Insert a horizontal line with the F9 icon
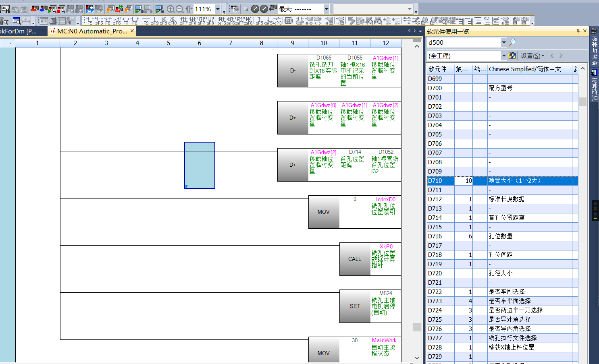 [x=146, y=21]
